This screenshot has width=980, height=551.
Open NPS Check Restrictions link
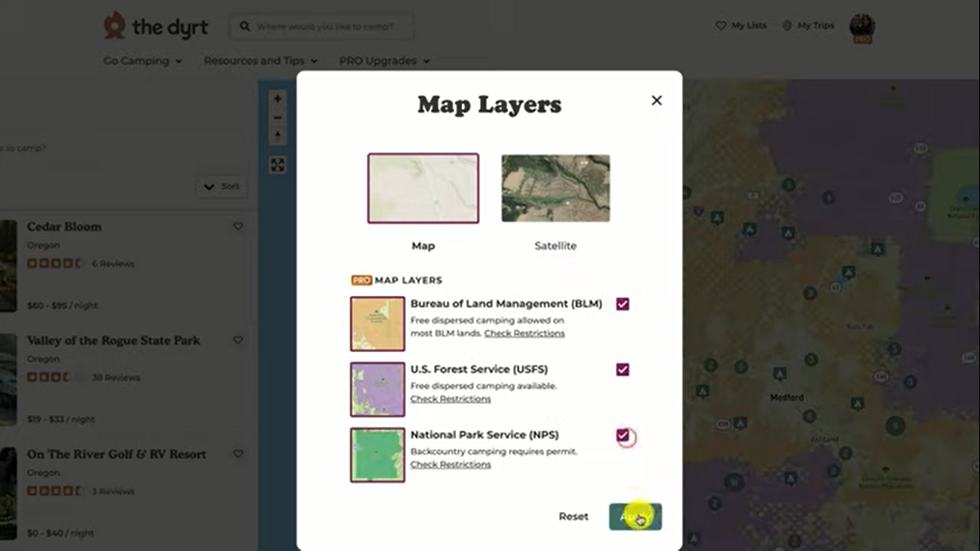(x=451, y=464)
